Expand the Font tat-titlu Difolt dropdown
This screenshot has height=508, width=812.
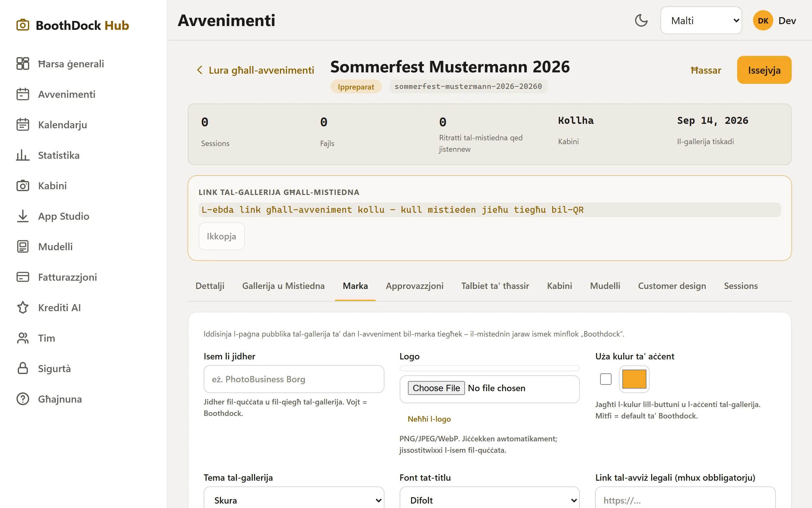(489, 500)
